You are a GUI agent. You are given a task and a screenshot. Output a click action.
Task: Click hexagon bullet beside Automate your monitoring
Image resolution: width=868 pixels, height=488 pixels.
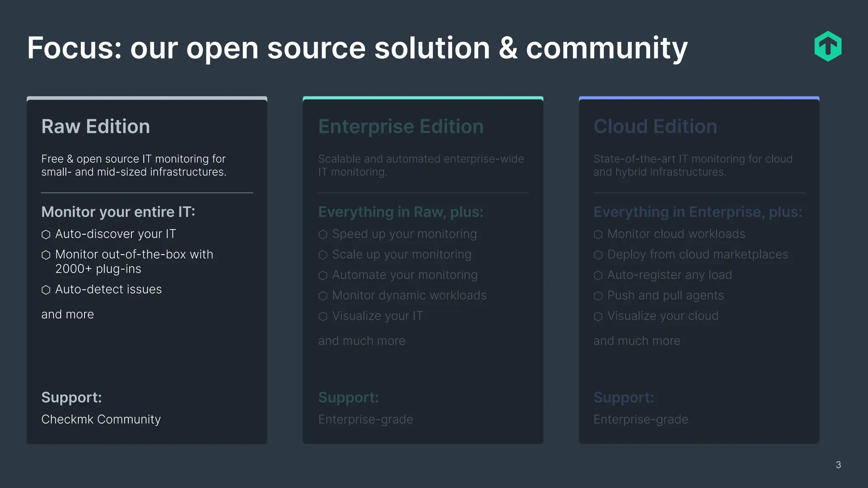323,275
